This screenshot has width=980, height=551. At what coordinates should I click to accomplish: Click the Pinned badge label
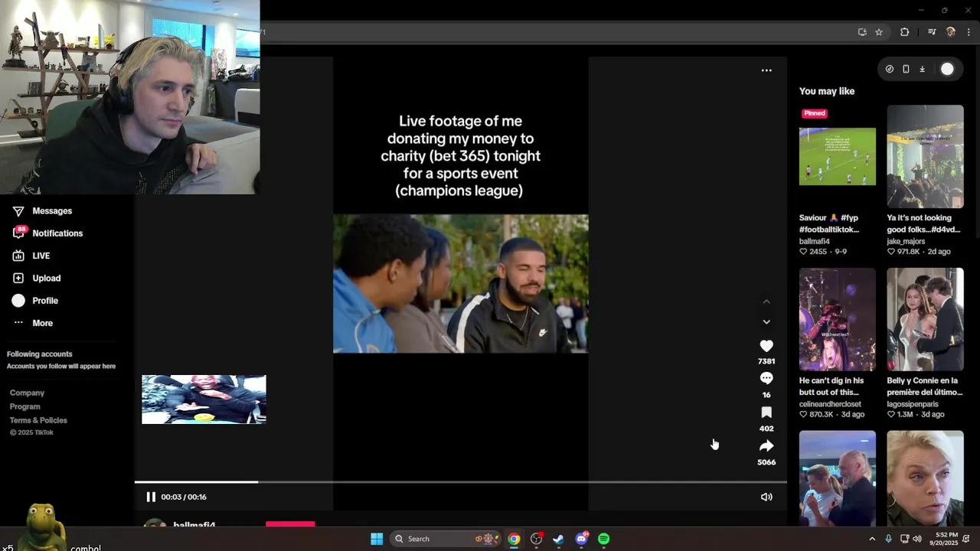pyautogui.click(x=815, y=113)
